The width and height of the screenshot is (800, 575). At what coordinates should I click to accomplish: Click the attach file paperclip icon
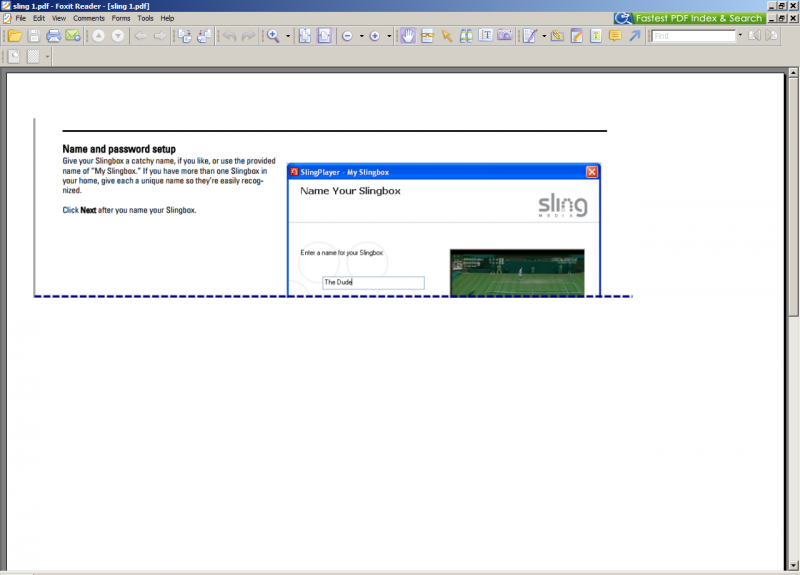point(557,36)
